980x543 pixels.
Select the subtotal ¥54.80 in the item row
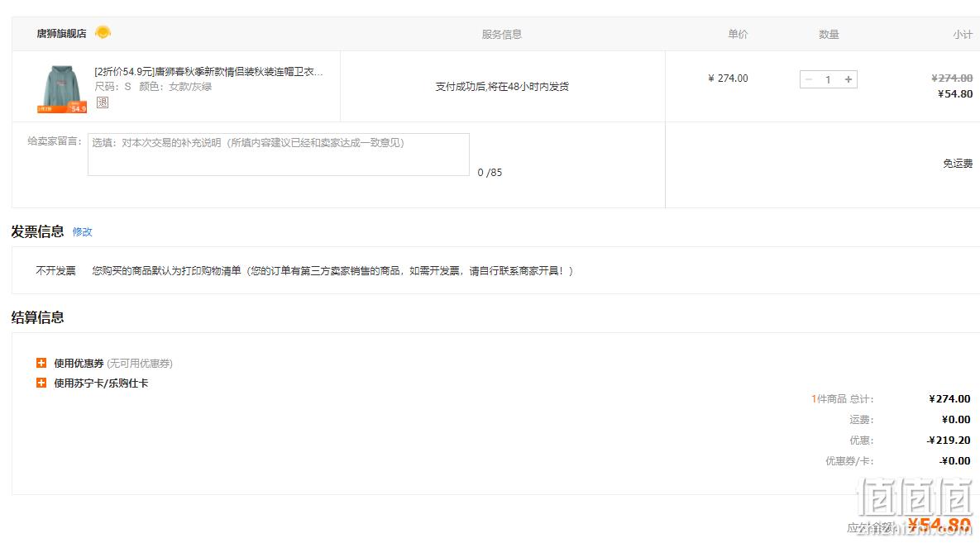pyautogui.click(x=955, y=93)
